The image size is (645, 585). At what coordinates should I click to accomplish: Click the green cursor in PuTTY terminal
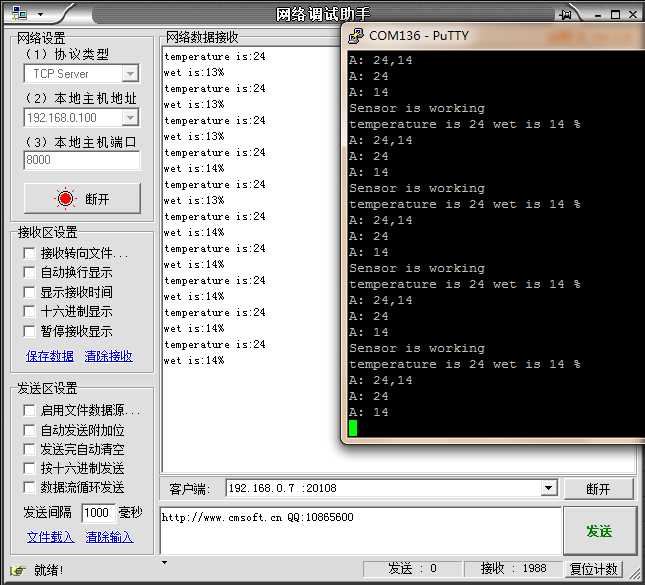pyautogui.click(x=353, y=428)
